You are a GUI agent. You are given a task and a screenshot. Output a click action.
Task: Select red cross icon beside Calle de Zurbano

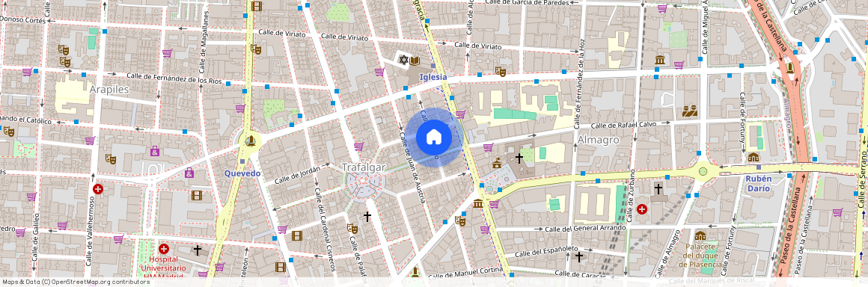point(641,209)
